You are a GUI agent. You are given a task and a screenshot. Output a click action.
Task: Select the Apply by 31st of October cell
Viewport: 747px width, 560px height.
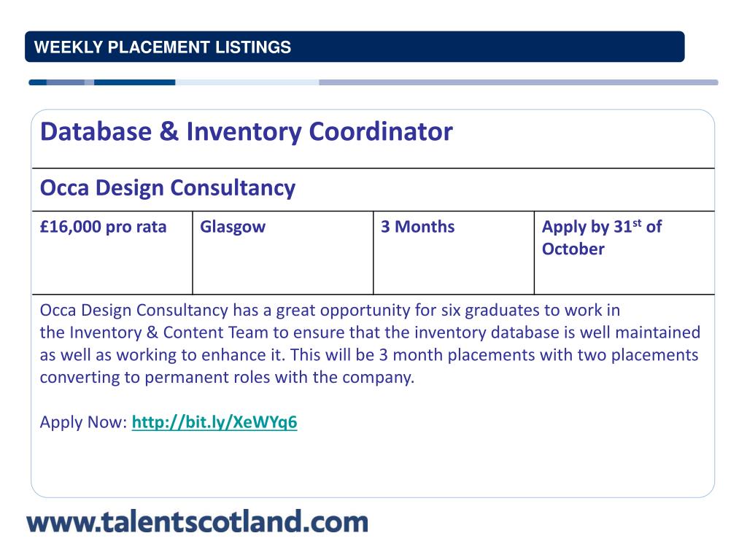(624, 253)
